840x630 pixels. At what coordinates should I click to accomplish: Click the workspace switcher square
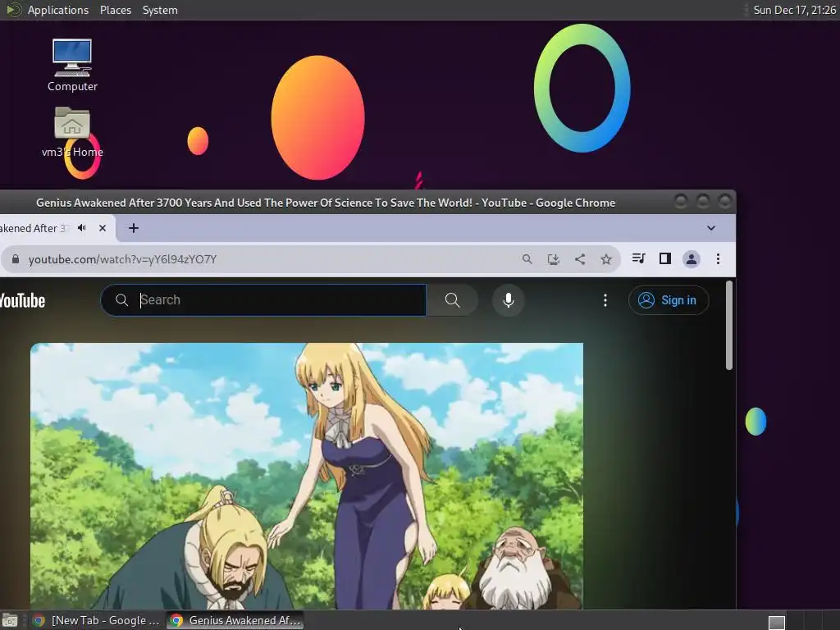tap(776, 622)
